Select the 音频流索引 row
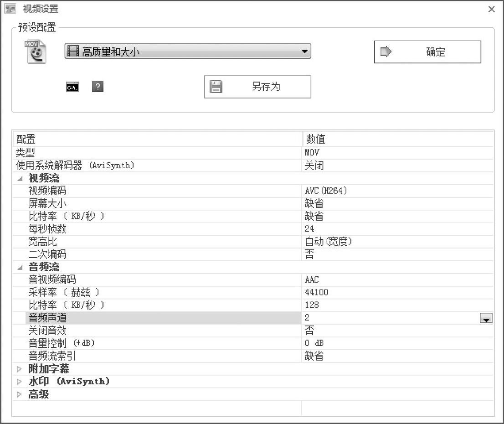The width and height of the screenshot is (504, 424). tap(253, 356)
